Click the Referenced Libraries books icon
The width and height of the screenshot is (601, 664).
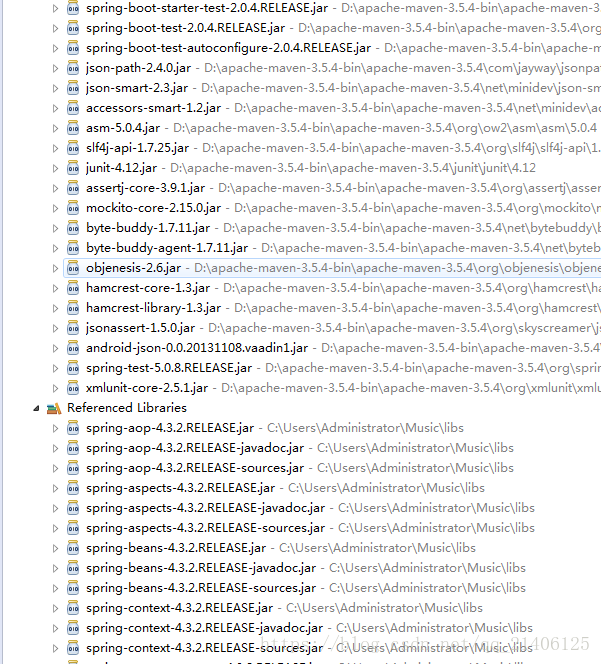coord(54,408)
